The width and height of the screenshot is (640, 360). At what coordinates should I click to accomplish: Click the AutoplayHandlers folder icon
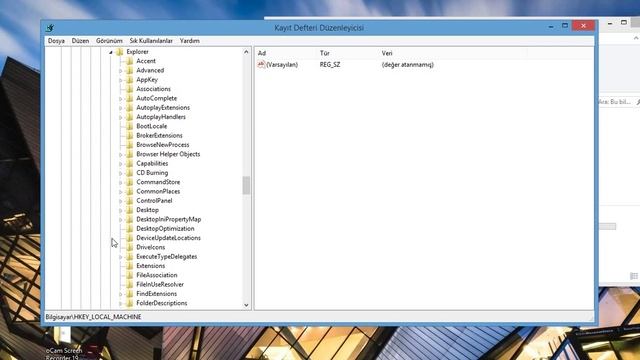point(129,117)
